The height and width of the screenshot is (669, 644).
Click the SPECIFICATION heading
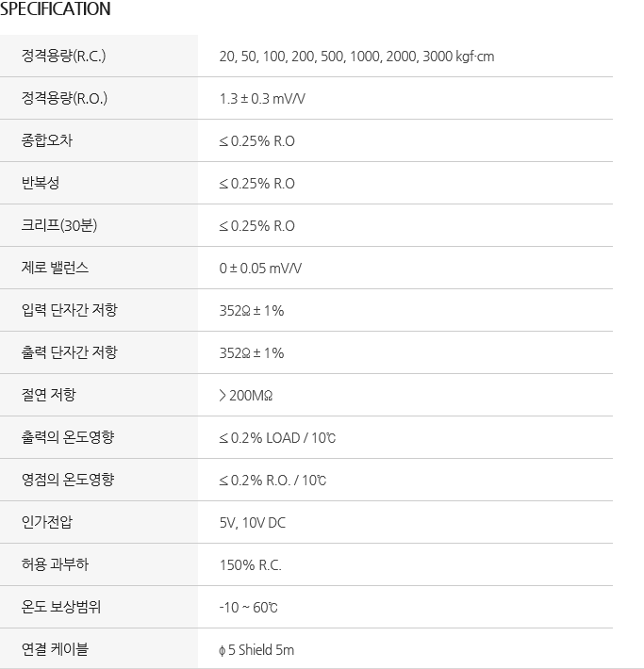[55, 9]
